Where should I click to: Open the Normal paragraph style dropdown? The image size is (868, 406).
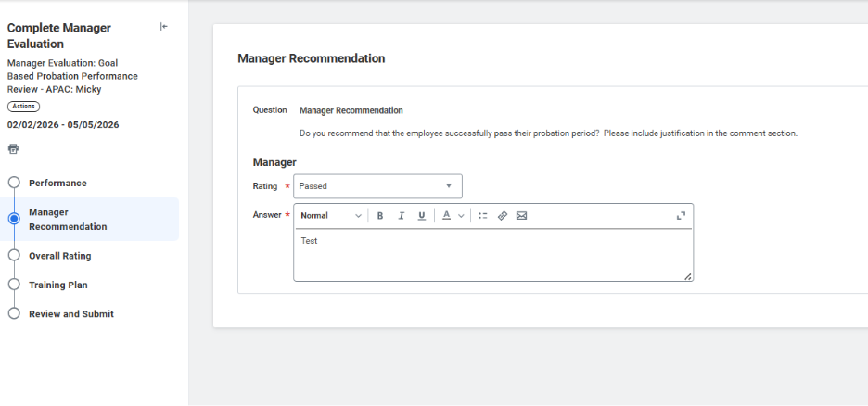coord(331,216)
